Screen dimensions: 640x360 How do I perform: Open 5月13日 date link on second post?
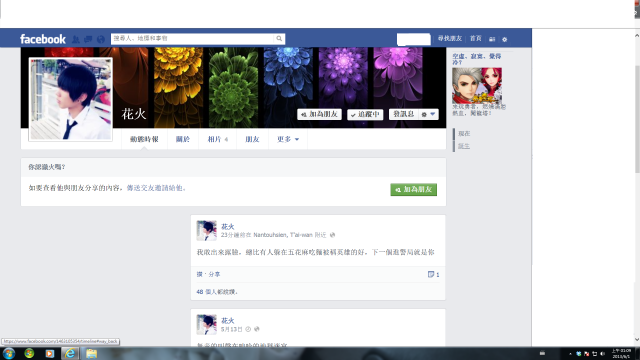coord(231,329)
